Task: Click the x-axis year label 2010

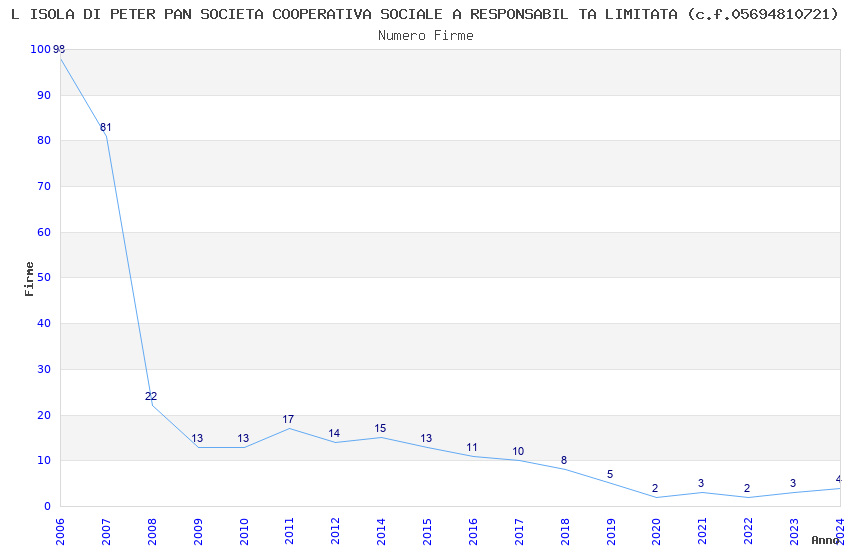Action: pos(243,532)
